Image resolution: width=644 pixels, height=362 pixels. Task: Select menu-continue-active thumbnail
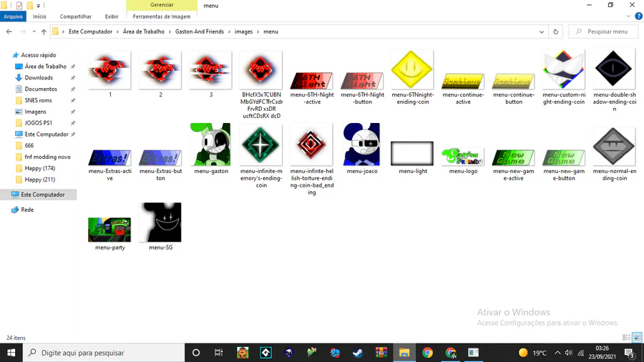(x=463, y=82)
